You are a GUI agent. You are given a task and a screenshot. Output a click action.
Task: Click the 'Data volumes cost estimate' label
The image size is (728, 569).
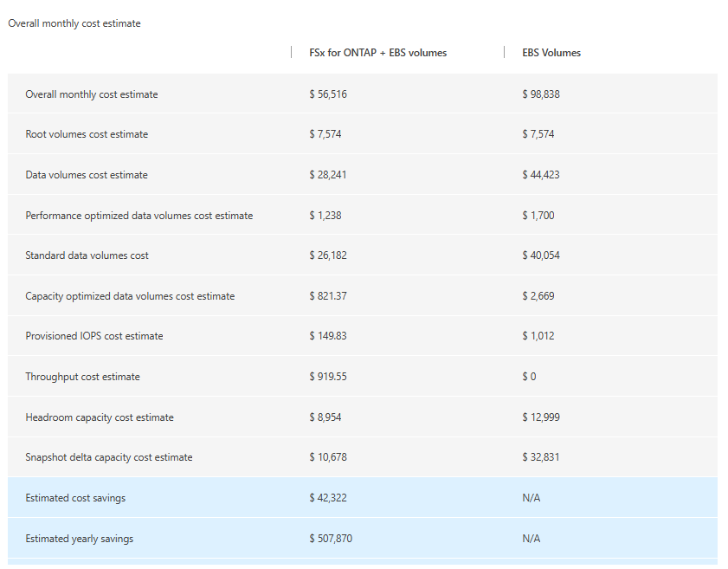click(x=87, y=175)
